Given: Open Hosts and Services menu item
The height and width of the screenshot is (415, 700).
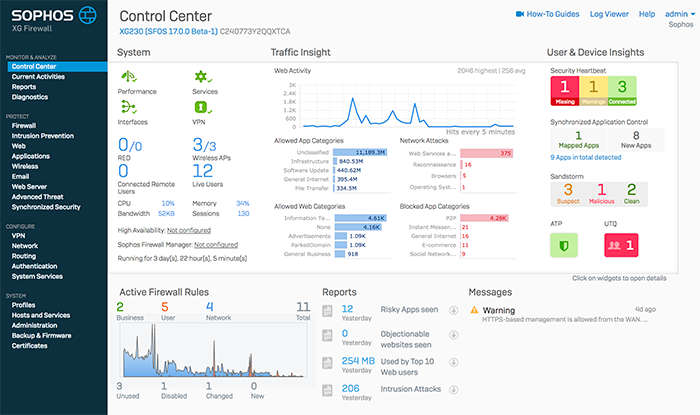Looking at the screenshot, I should pos(41,315).
